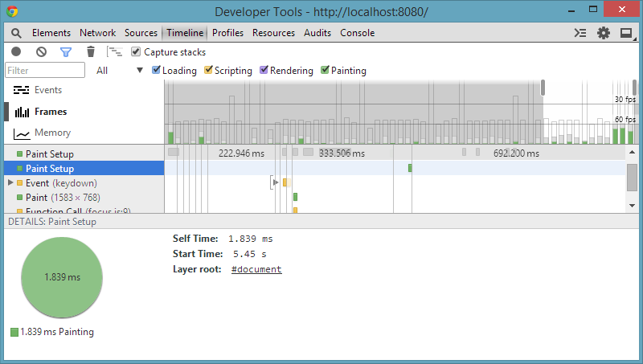Viewport: 643px width, 364px height.
Task: Click the records list scrollbar thumb
Action: point(632,177)
